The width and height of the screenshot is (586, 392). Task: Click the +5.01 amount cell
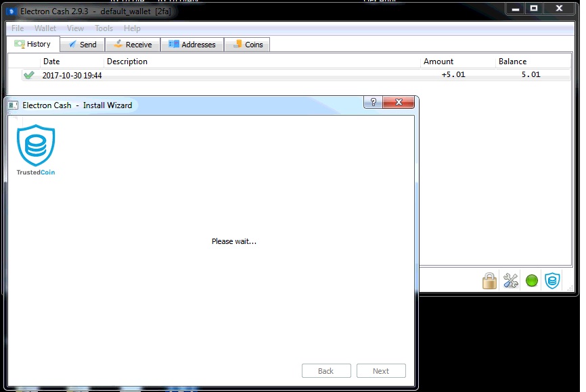453,74
